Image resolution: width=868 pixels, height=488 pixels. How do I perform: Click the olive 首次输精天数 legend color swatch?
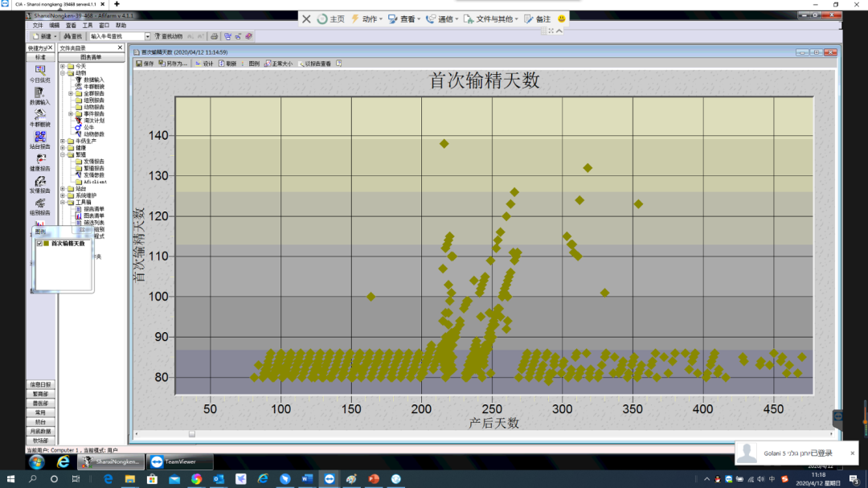pyautogui.click(x=47, y=244)
